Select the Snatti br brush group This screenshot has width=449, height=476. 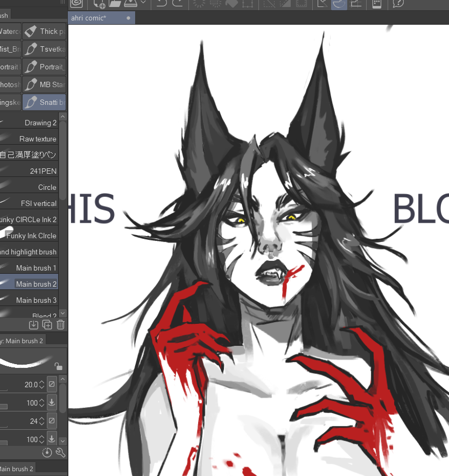44,102
